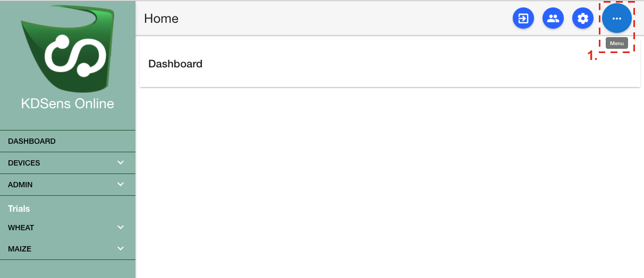This screenshot has height=278, width=644.
Task: Open the DASHBOARD sidebar item
Action: (67, 141)
